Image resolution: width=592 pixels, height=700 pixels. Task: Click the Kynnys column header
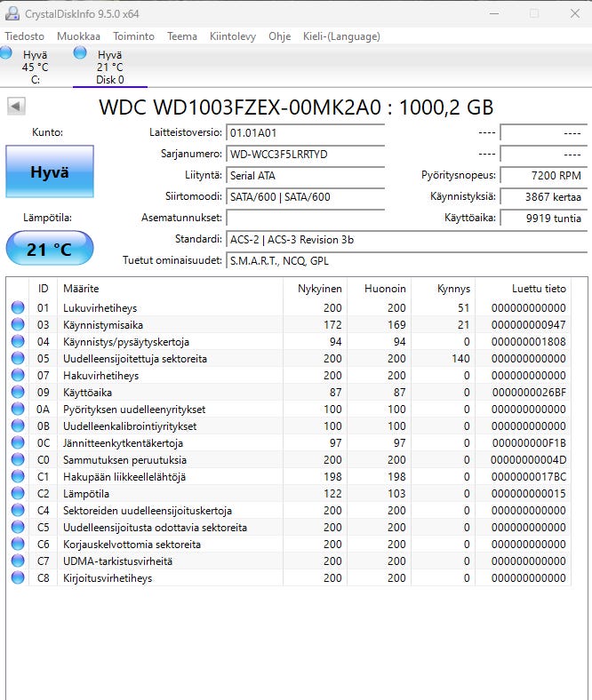click(444, 289)
